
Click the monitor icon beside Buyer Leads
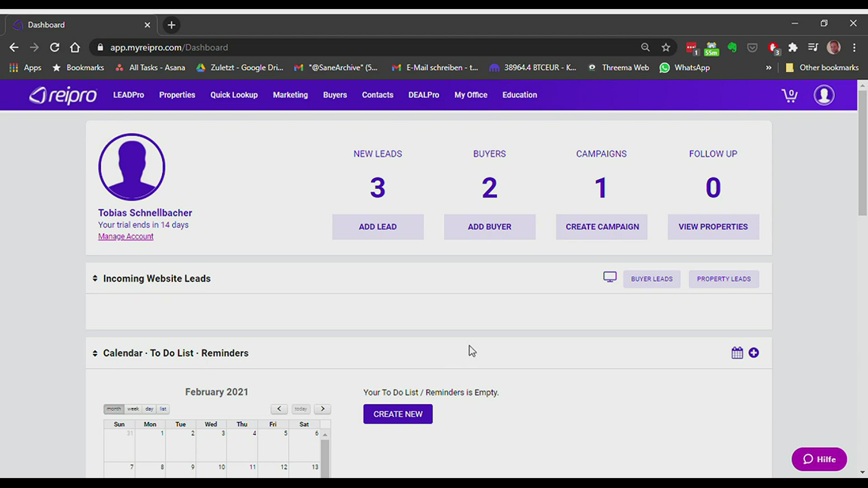[609, 277]
